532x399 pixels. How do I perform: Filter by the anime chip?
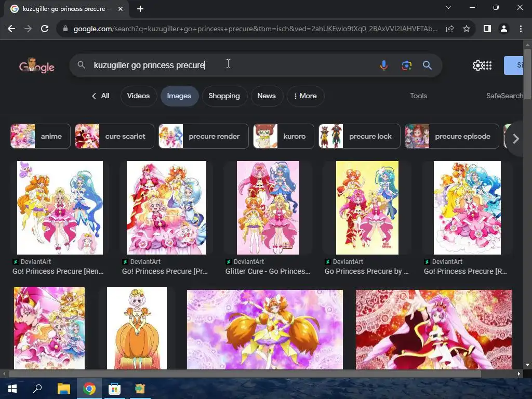[x=41, y=136]
